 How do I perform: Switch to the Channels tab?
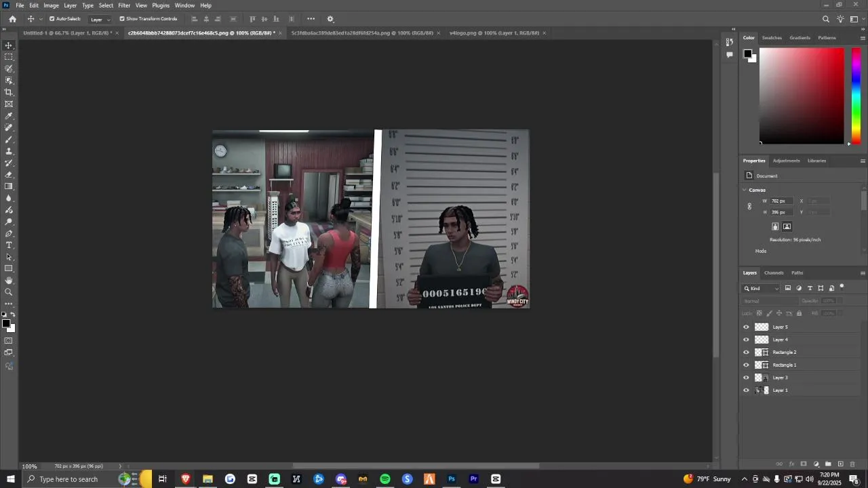(774, 272)
